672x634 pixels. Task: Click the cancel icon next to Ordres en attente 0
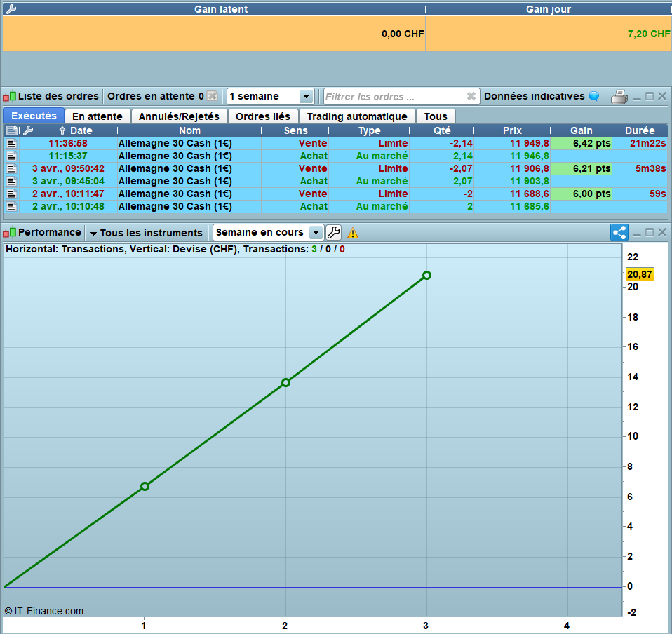coord(212,96)
